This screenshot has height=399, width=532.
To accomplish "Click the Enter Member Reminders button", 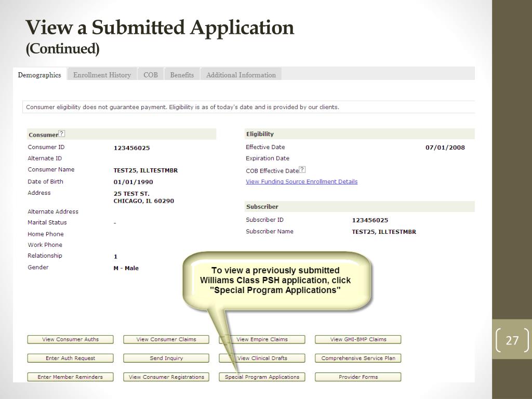I will point(70,377).
